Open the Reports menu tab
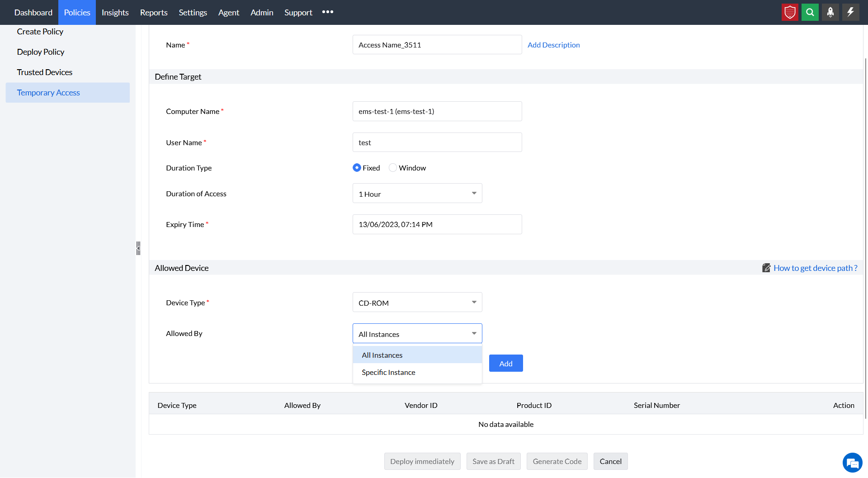This screenshot has width=868, height=478. point(153,12)
